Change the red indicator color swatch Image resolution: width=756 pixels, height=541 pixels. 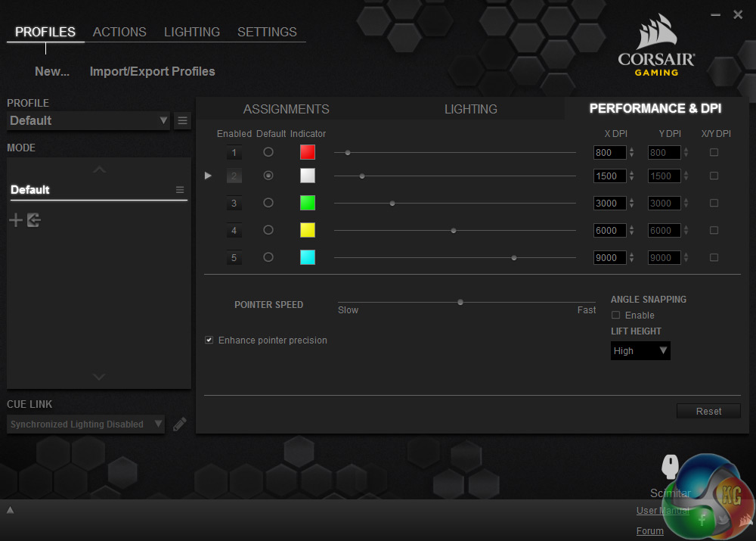coord(308,152)
